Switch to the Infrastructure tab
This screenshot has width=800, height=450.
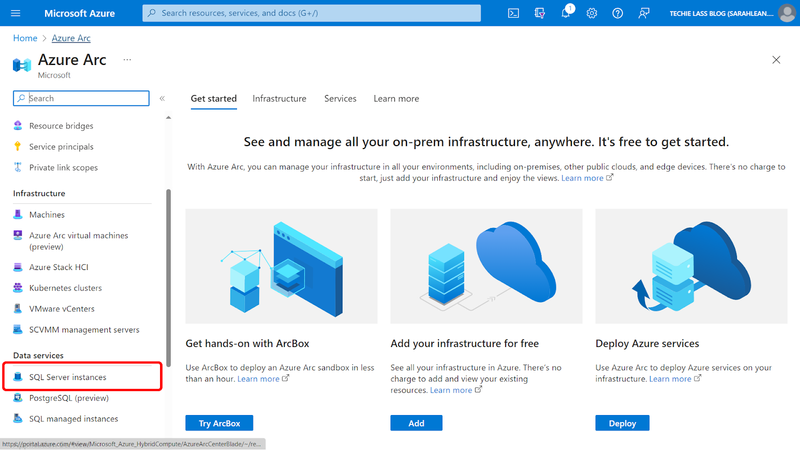(279, 99)
